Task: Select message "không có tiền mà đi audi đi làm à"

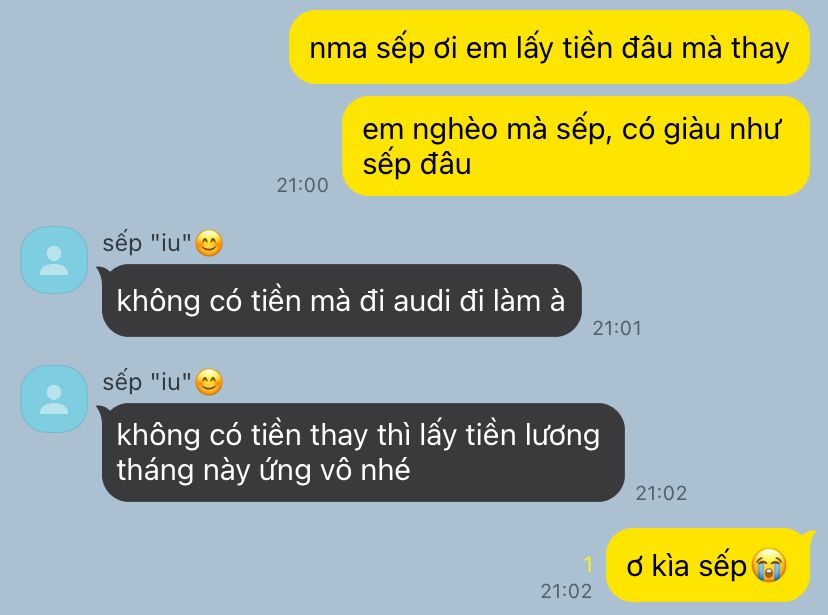Action: [x=341, y=301]
